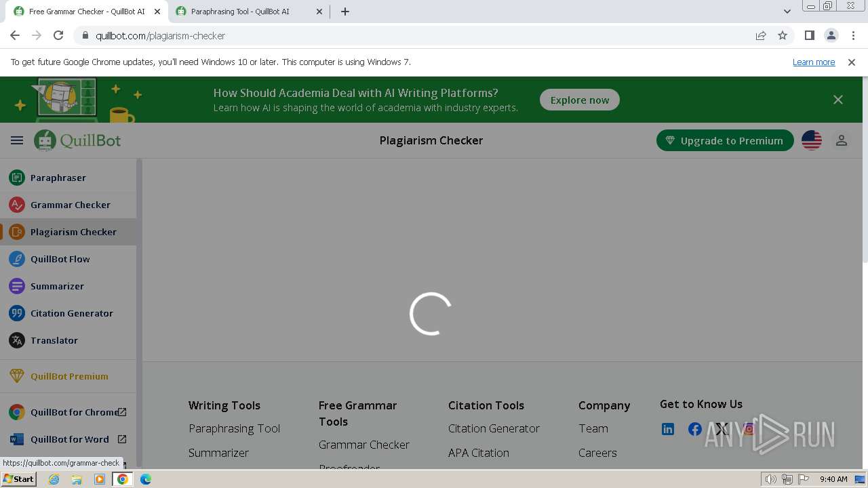Open the Learn more link
868x488 pixels.
[x=814, y=62]
